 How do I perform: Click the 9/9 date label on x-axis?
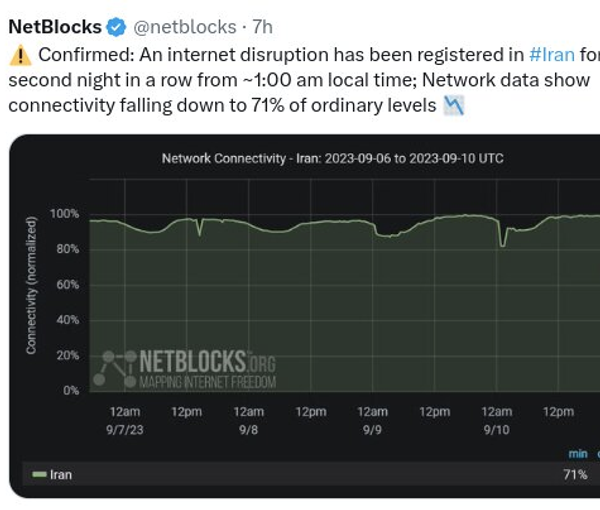[x=372, y=426]
